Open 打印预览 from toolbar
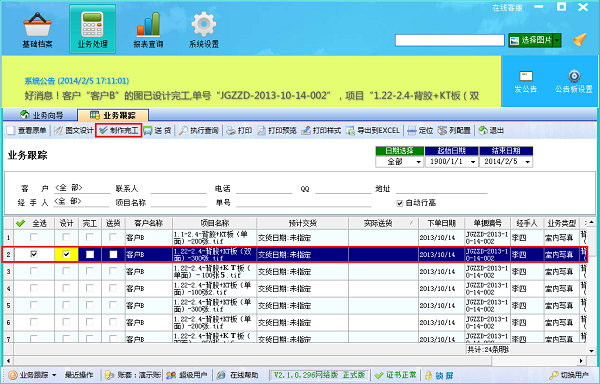The width and height of the screenshot is (600, 384). [x=277, y=130]
